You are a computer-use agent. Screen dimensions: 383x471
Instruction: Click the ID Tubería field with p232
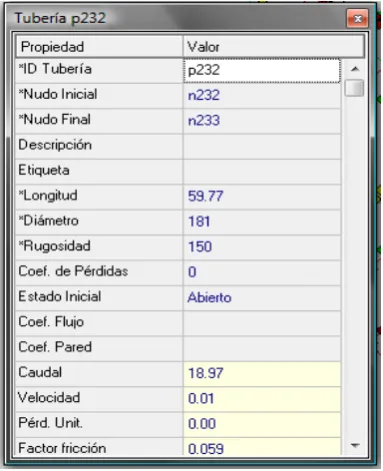[x=262, y=70]
